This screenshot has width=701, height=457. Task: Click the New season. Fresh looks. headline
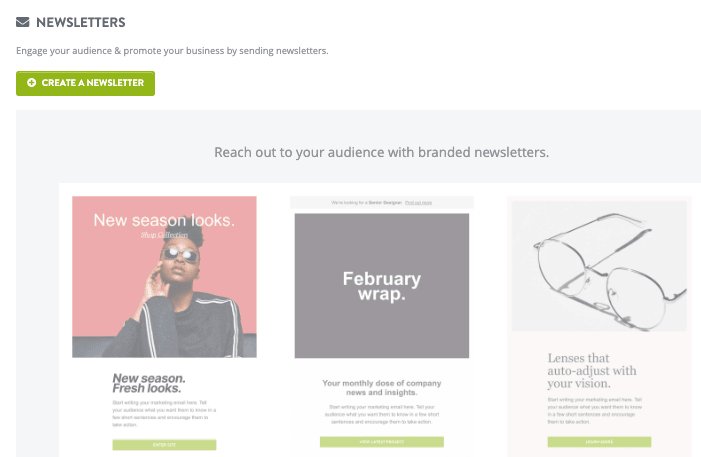click(149, 383)
